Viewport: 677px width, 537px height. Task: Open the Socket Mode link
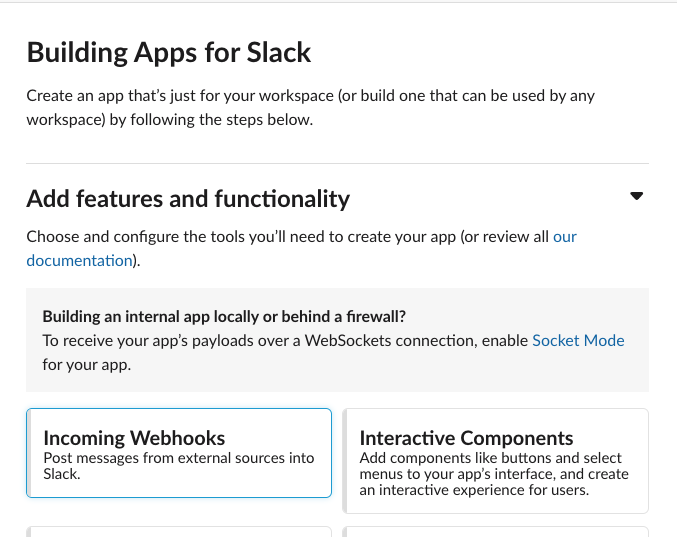578,341
